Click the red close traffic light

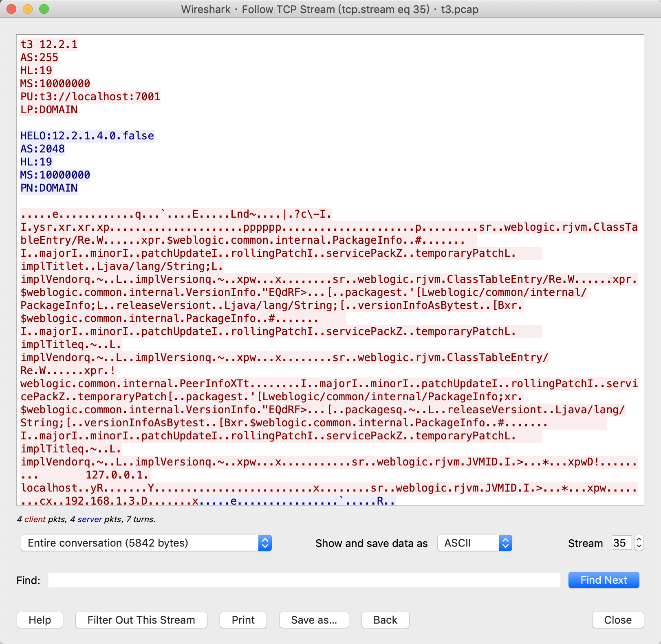tap(11, 9)
